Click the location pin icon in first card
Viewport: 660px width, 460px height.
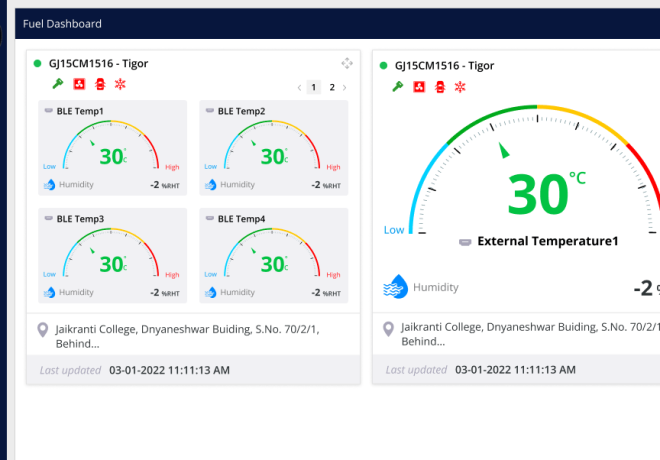click(x=42, y=330)
